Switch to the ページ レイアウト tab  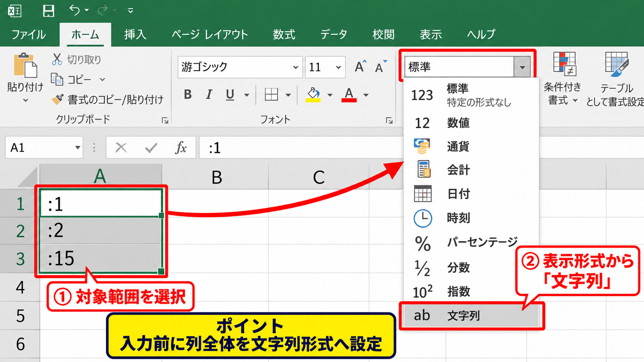[x=210, y=35]
